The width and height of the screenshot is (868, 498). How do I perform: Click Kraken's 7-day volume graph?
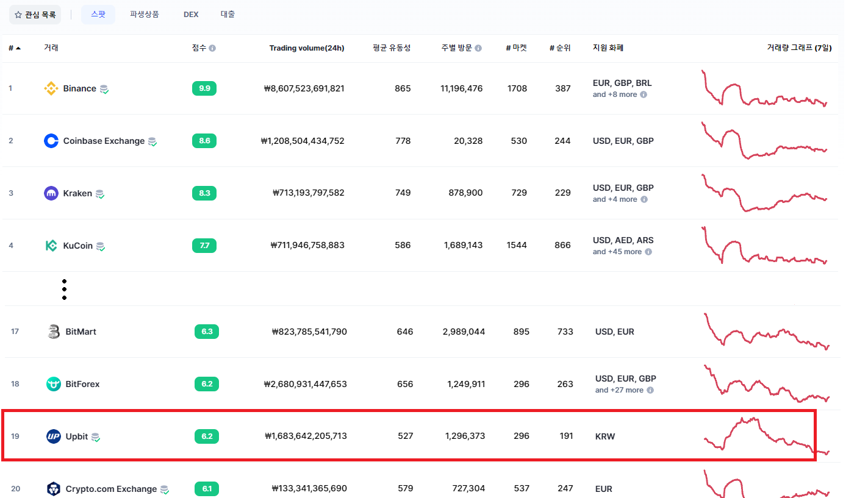(765, 193)
